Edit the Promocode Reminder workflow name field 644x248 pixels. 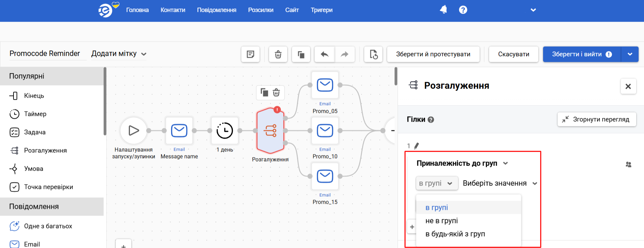tap(48, 54)
